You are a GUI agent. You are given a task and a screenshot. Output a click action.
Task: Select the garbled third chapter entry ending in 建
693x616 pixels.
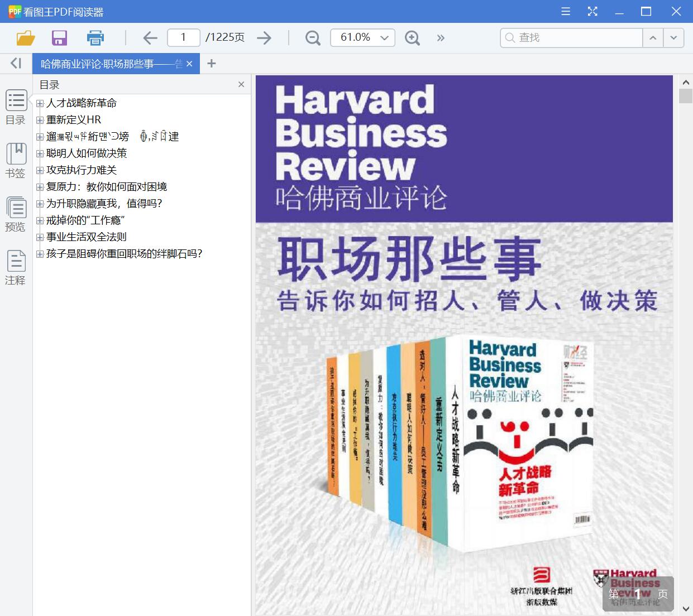pos(113,137)
